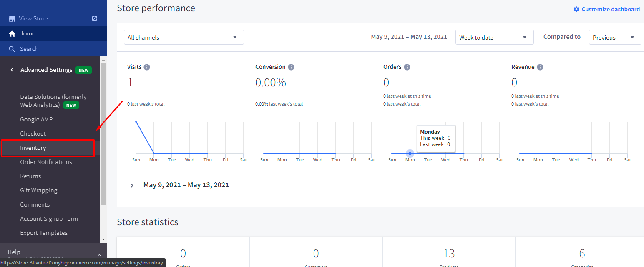The width and height of the screenshot is (644, 267).
Task: Click the Search magnifier icon
Action: pos(12,49)
